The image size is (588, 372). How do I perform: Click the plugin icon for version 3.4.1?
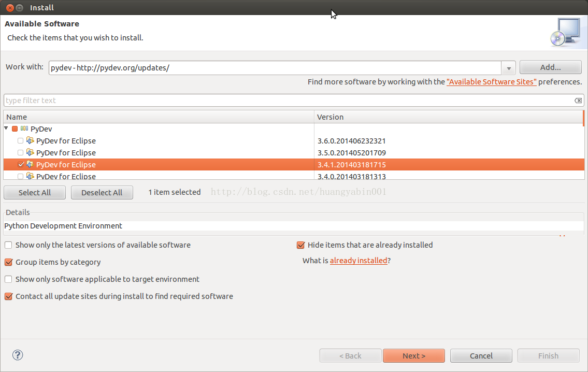click(30, 165)
